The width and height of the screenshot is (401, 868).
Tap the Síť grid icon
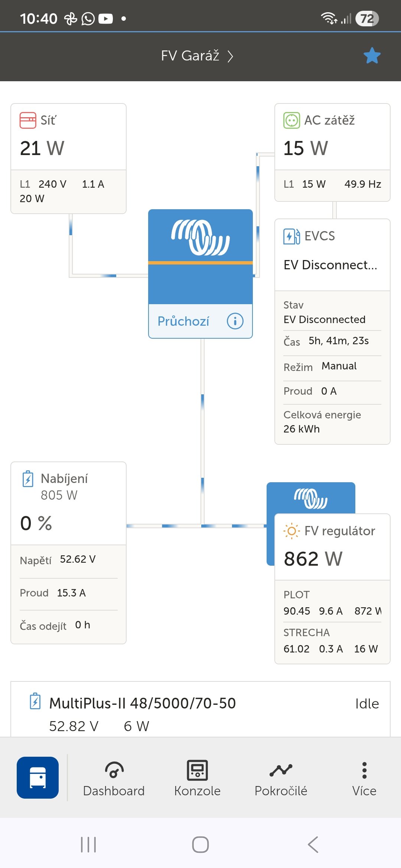click(x=28, y=120)
